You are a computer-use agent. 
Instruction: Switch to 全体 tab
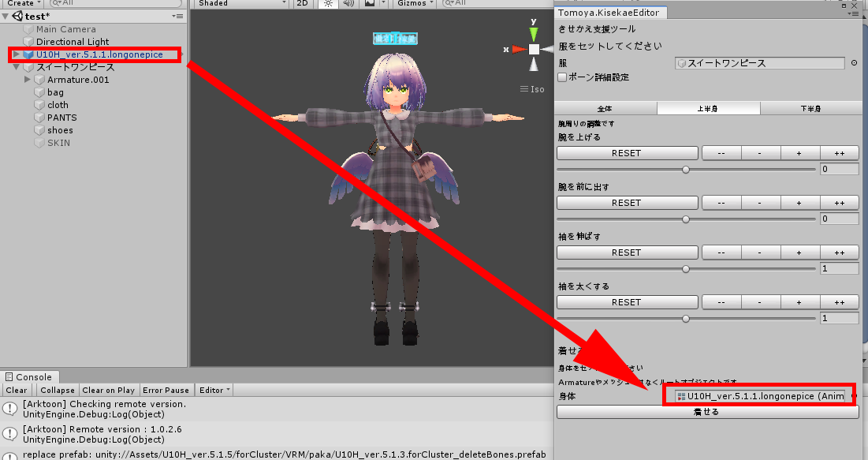point(605,109)
